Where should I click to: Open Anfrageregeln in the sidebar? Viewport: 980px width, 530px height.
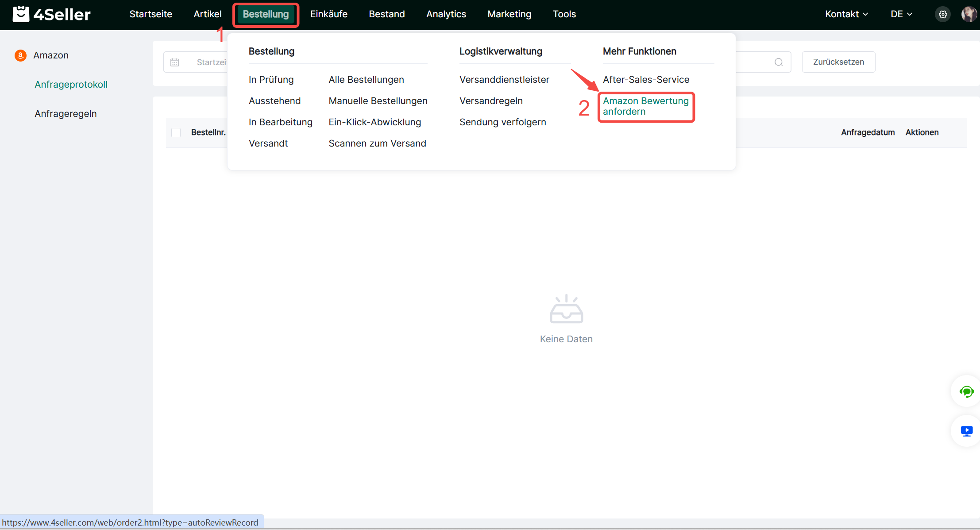66,114
